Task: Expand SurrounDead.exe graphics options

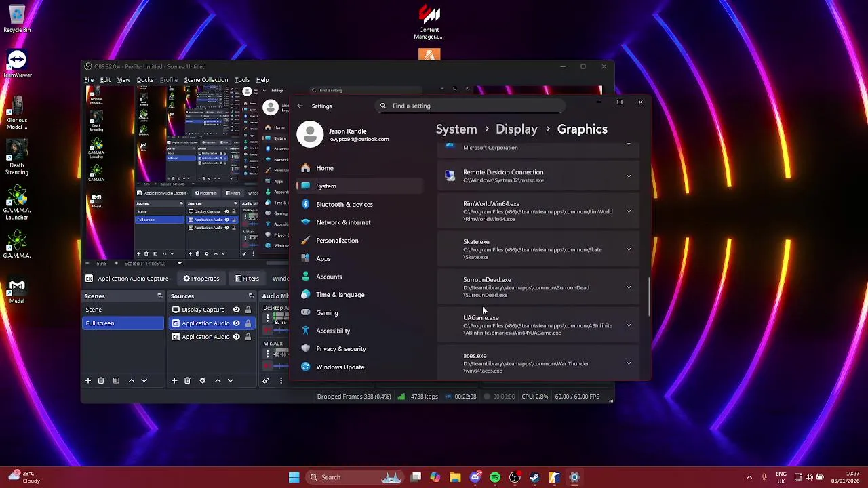Action: click(x=629, y=287)
